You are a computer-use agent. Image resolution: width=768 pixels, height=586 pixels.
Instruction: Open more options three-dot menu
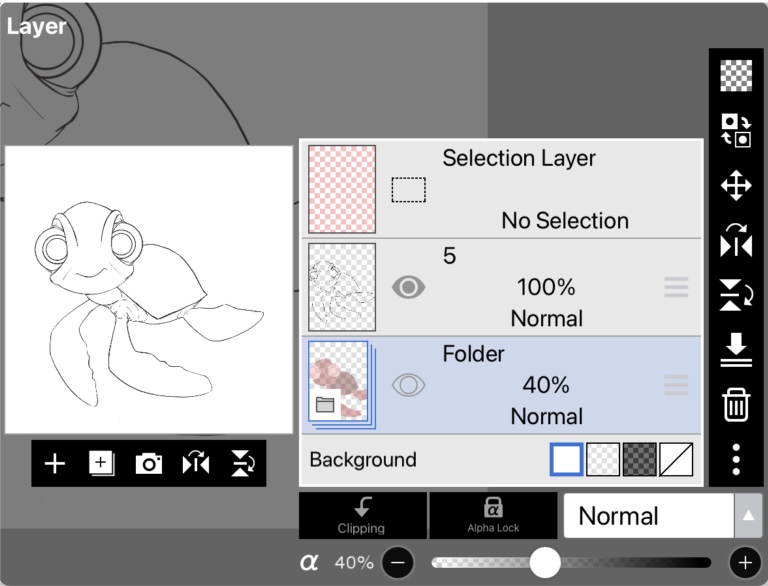(736, 460)
